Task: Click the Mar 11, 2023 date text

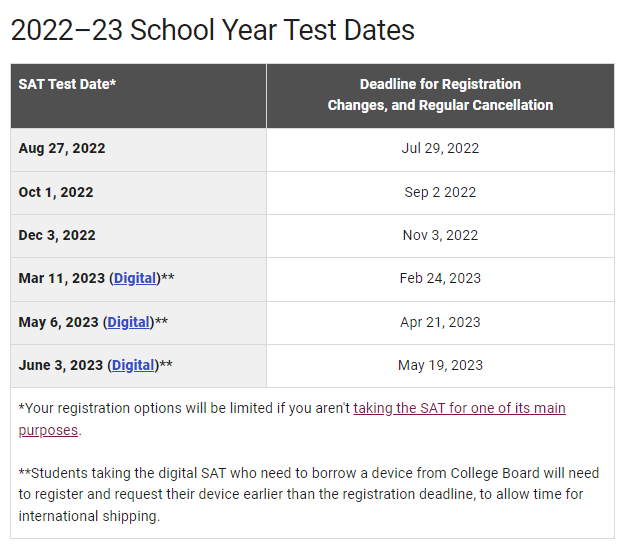Action: [61, 278]
